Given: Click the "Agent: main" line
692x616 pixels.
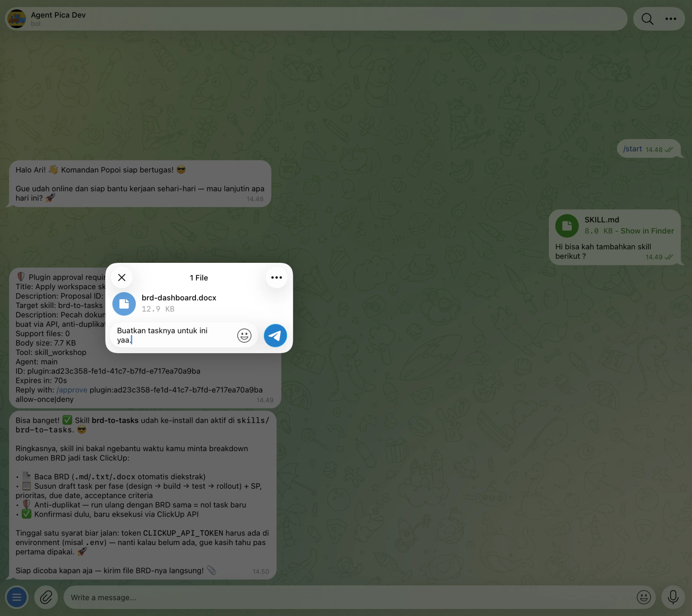Looking at the screenshot, I should [x=37, y=362].
